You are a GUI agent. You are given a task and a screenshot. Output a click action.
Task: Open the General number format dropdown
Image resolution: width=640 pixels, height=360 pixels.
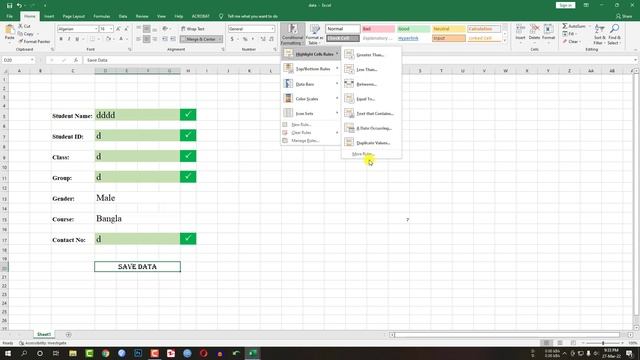click(273, 29)
